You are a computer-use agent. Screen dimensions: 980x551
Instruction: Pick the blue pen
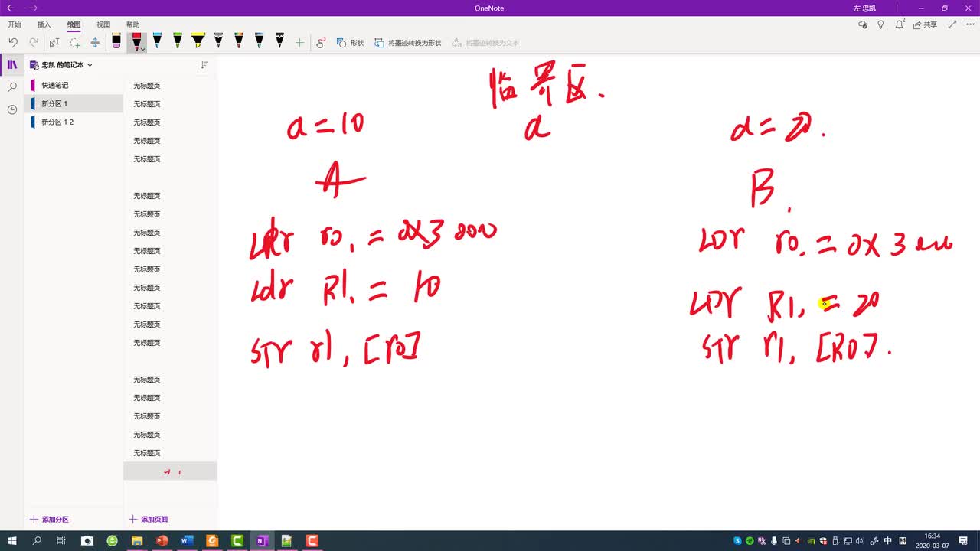pos(157,41)
